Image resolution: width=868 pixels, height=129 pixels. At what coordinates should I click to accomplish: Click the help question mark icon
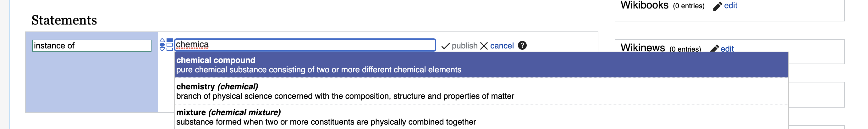click(522, 45)
